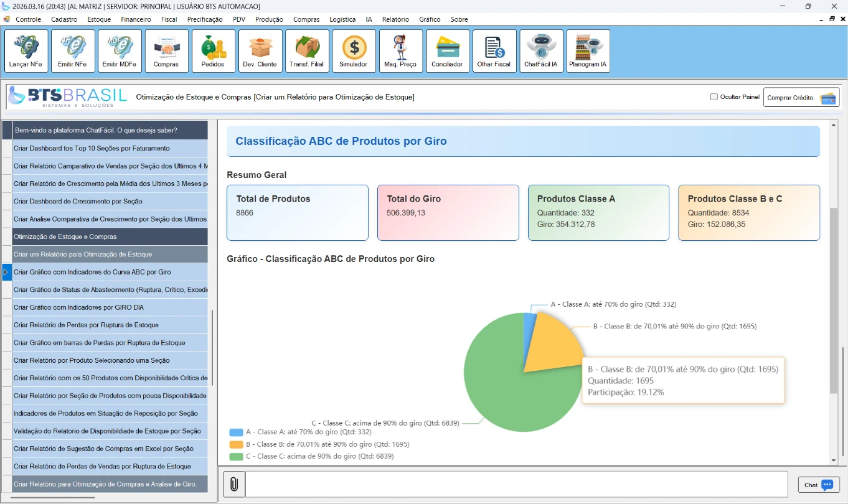Select 'Criar Relatório por Produto Selecionando uma Seção'
The width and height of the screenshot is (848, 504).
click(110, 360)
